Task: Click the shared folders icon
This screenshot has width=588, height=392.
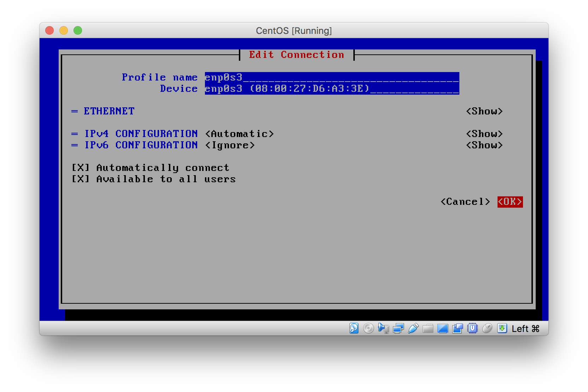Action: 428,328
